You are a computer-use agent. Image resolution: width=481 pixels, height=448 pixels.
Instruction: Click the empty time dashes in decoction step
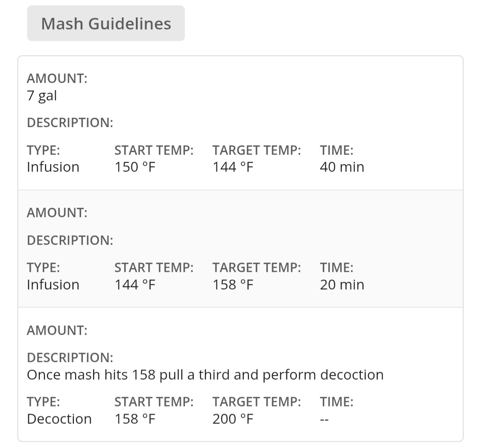coord(324,419)
